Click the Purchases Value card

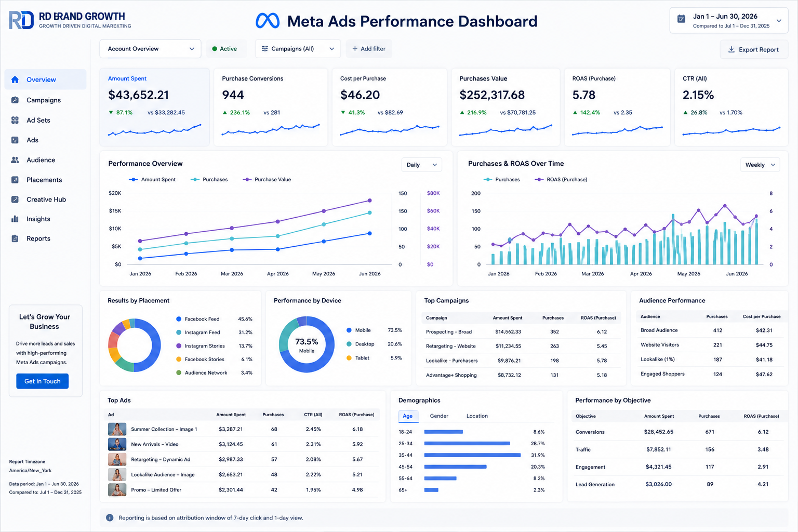point(506,107)
